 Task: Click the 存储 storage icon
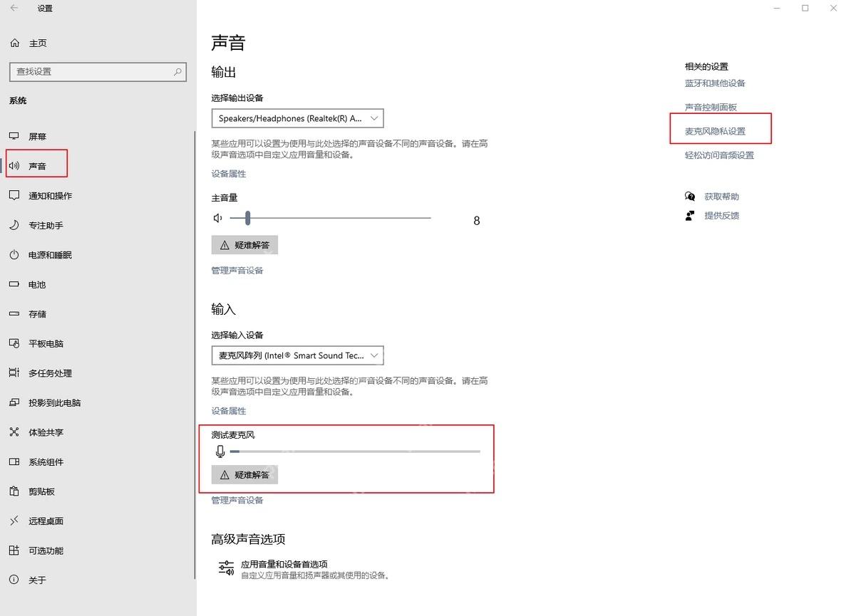(x=14, y=313)
